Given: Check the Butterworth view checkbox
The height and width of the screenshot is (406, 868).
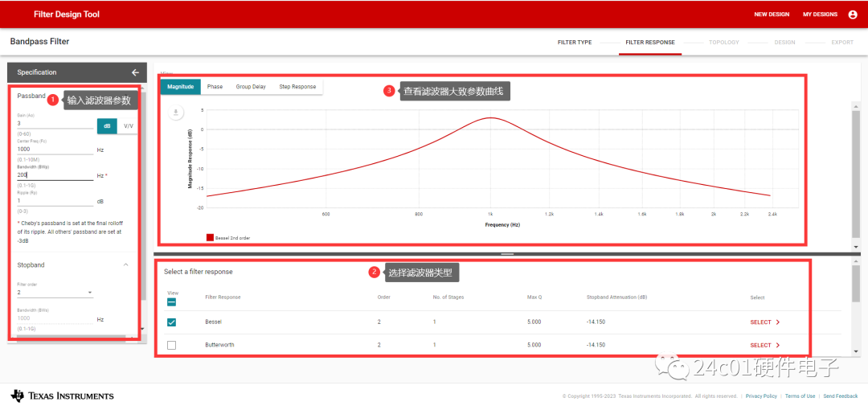Looking at the screenshot, I should point(172,345).
